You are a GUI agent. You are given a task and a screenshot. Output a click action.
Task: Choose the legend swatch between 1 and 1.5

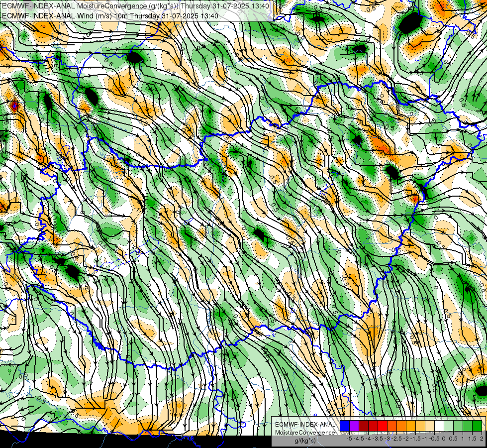(468, 426)
